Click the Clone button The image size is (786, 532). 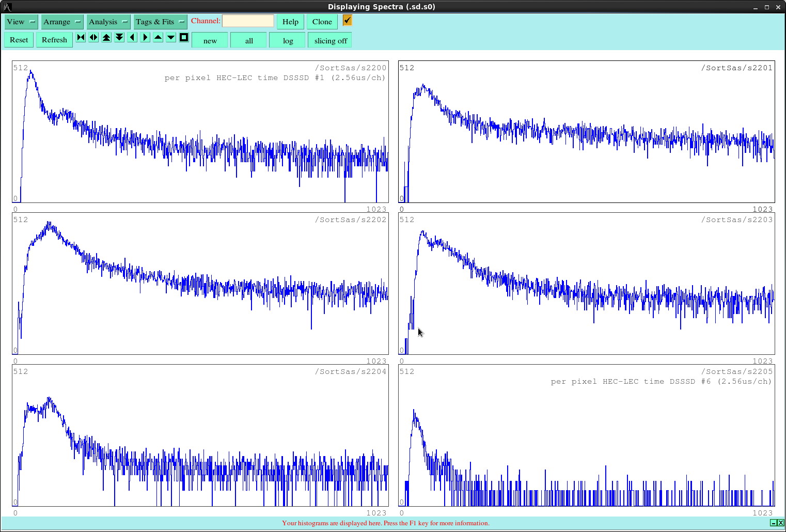coord(322,22)
